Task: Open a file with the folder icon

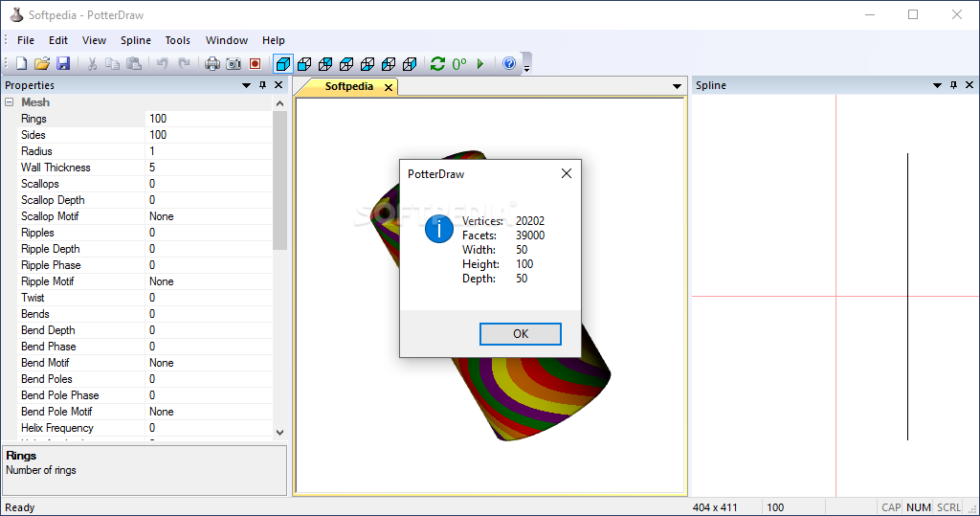Action: (x=42, y=63)
